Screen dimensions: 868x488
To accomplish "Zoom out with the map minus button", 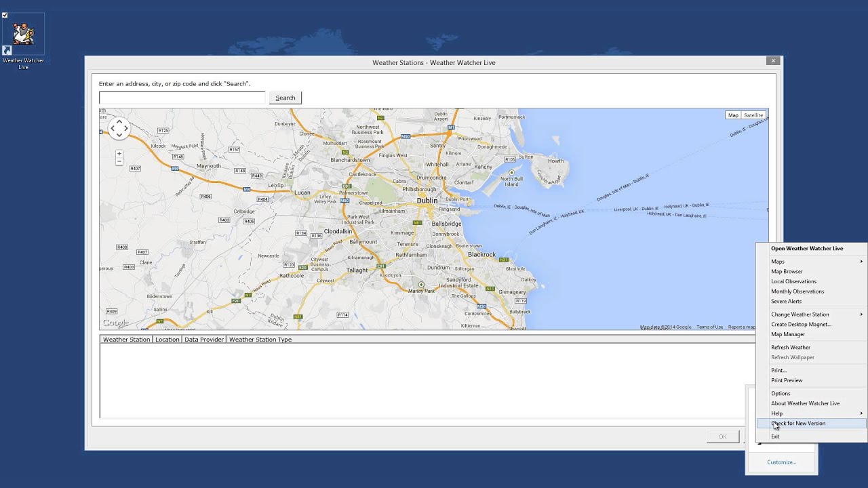I will [119, 162].
